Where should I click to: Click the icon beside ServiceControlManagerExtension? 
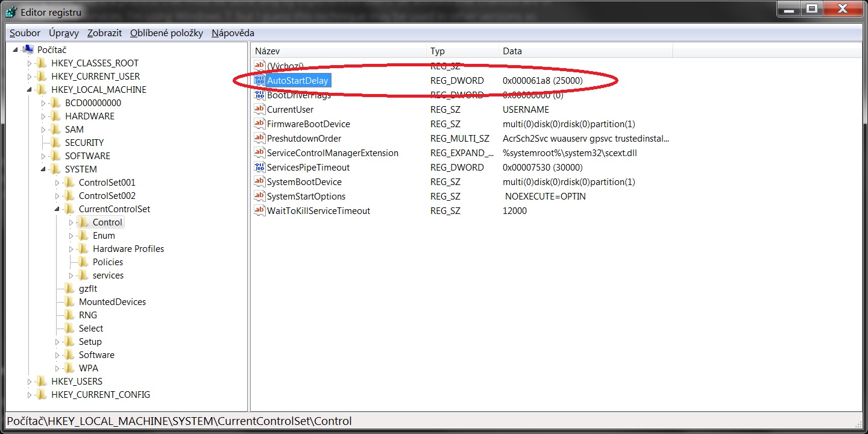(260, 153)
